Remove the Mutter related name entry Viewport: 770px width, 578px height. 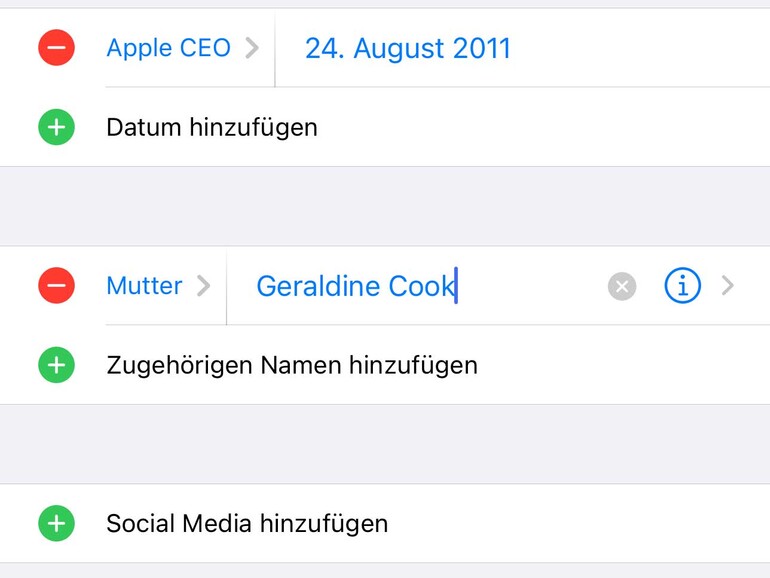[x=57, y=286]
